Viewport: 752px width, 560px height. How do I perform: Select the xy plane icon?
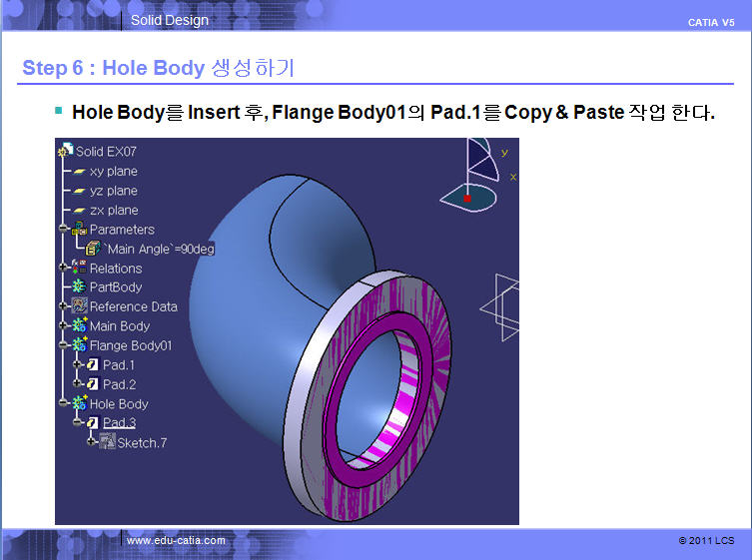click(80, 172)
